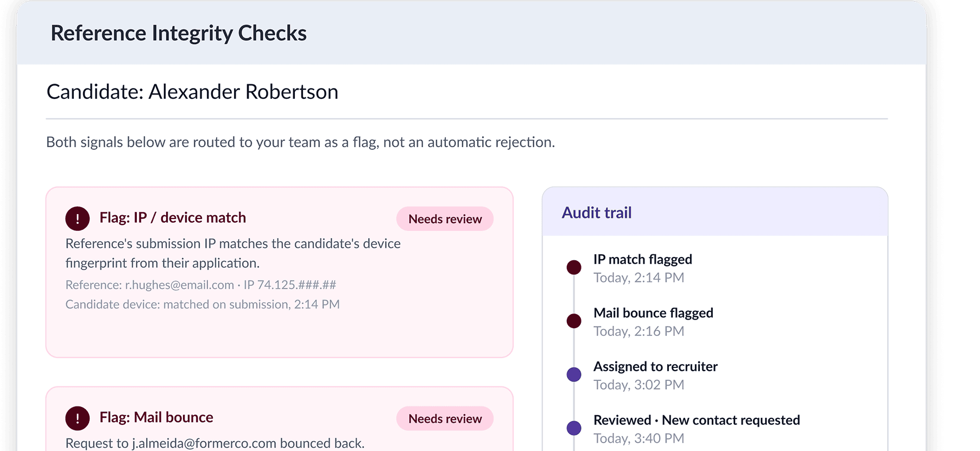The width and height of the screenshot is (980, 451).
Task: Click the Flag: IP / device match title
Action: tap(173, 218)
